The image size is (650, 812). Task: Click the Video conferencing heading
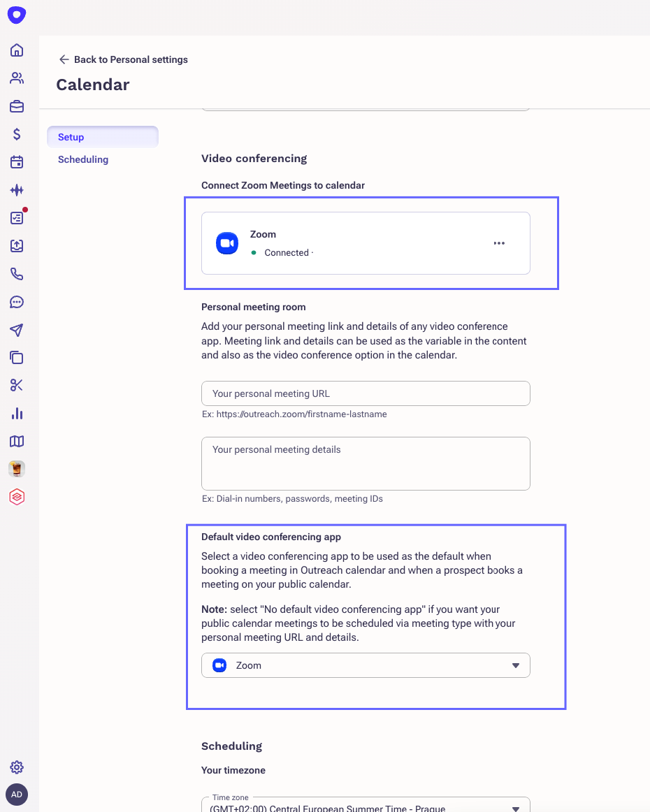tap(254, 159)
